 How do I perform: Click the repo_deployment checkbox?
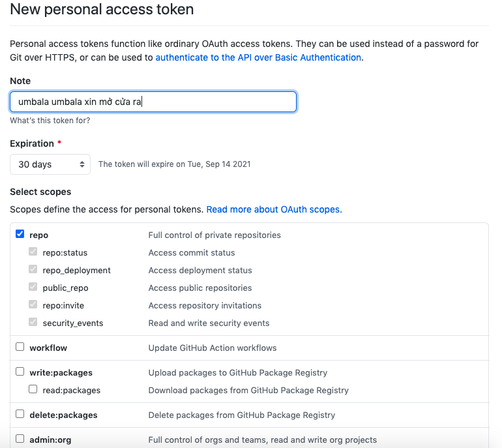coord(33,269)
